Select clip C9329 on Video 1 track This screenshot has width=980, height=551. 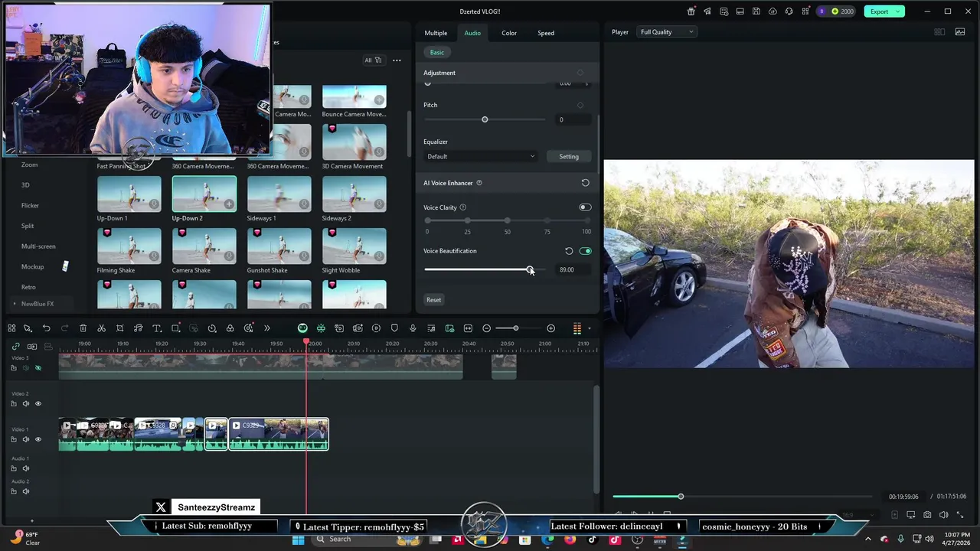(279, 434)
